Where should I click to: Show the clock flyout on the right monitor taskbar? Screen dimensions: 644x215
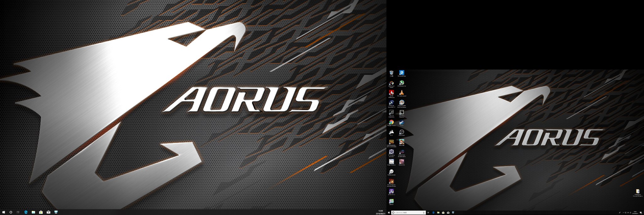tap(635, 212)
